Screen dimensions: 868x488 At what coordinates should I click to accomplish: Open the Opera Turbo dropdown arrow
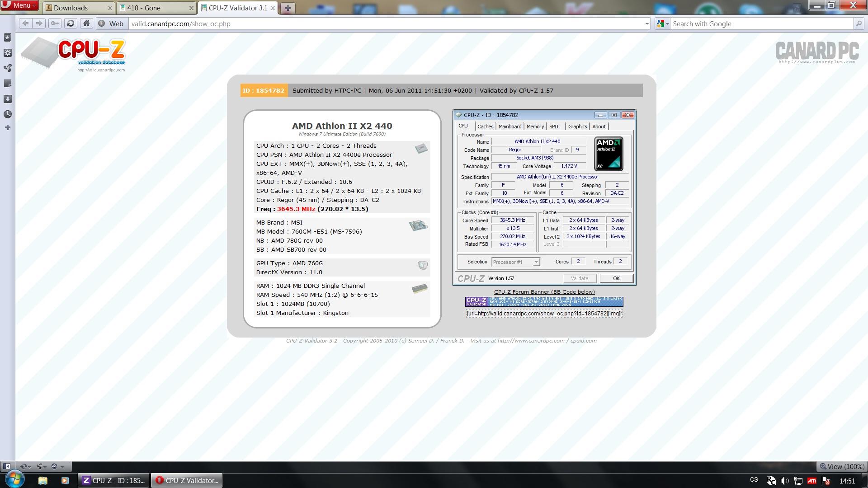tap(62, 467)
